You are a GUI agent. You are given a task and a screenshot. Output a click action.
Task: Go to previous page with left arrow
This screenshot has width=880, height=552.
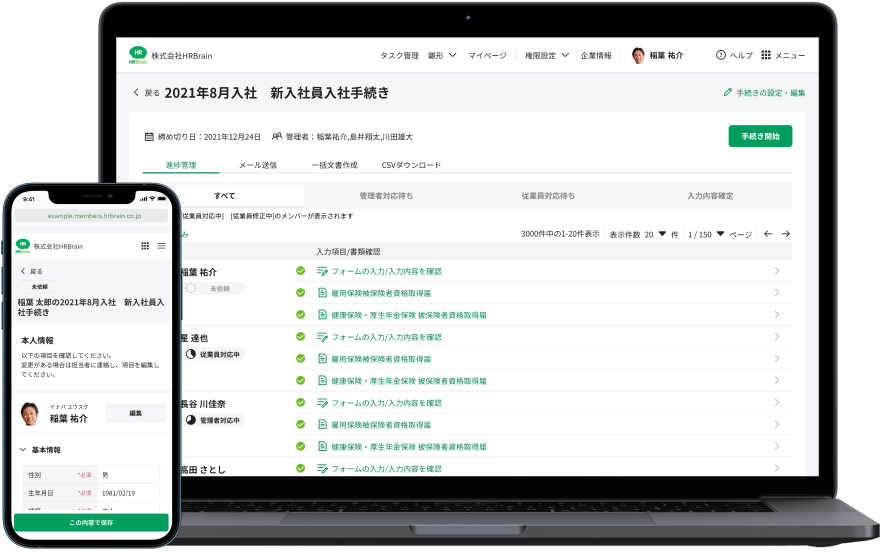[x=768, y=234]
